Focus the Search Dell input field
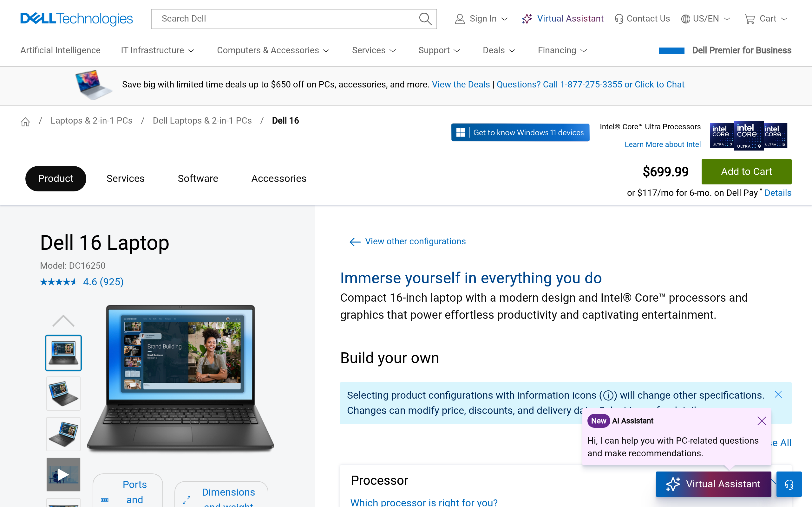 285,19
